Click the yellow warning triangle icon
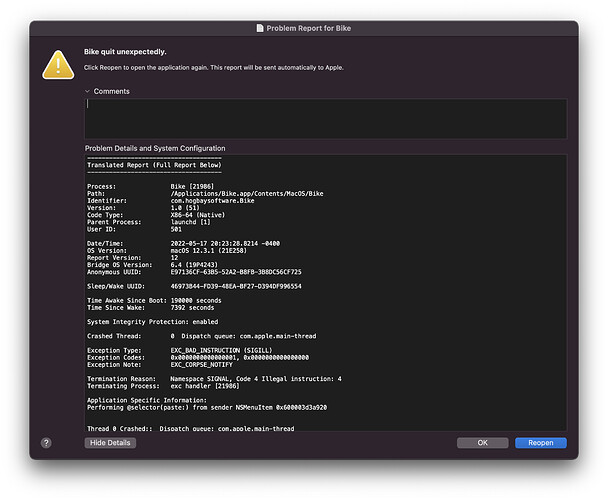Viewport: 609px width, 500px height. pos(58,65)
